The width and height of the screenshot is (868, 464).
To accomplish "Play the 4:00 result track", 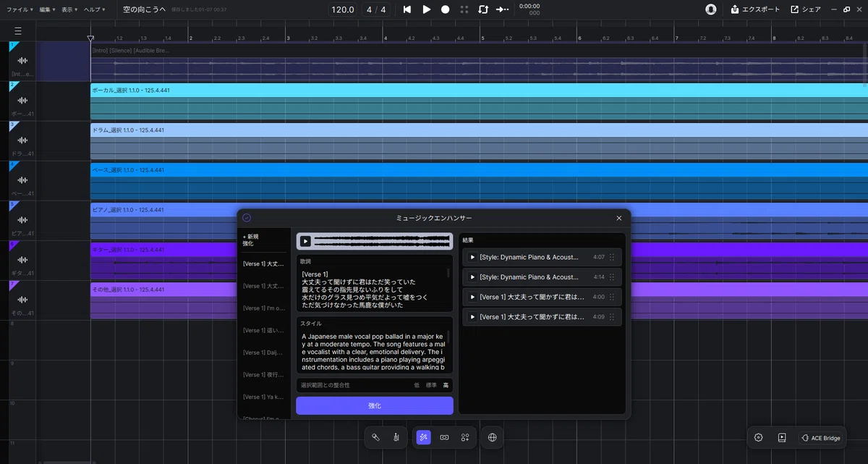I will coord(472,297).
